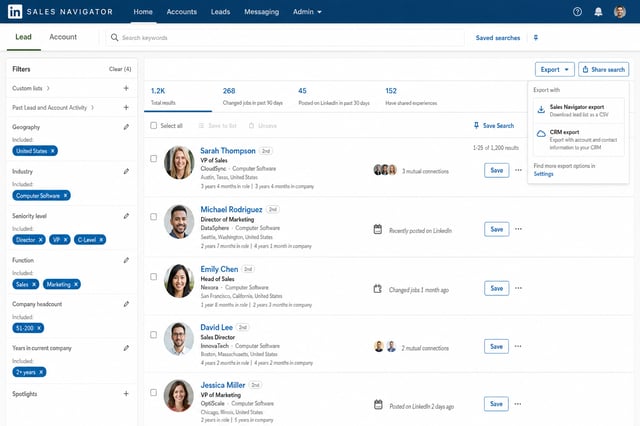Remove 51-200 headcount chip
Screen dimensions: 640x426
coord(39,328)
